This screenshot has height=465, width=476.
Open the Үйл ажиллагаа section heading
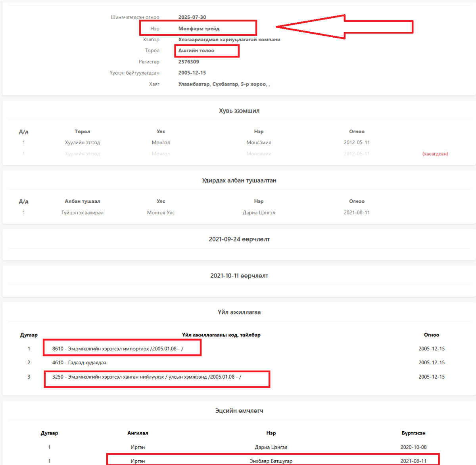pyautogui.click(x=239, y=312)
